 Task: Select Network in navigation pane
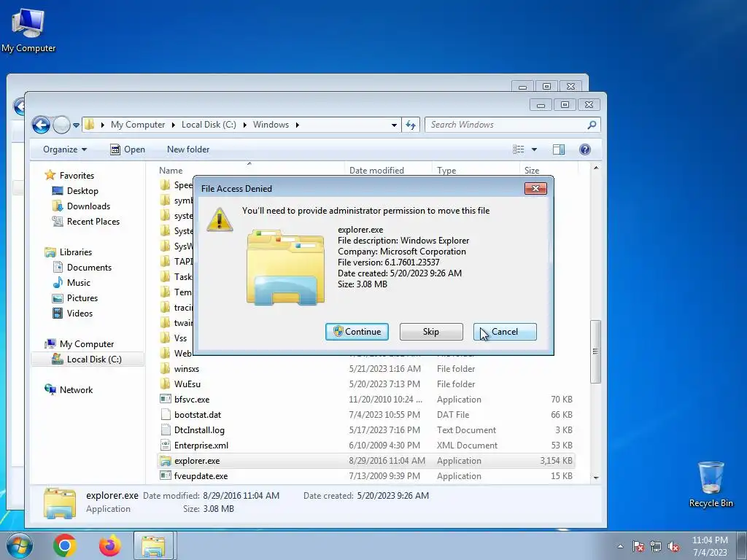[68, 389]
